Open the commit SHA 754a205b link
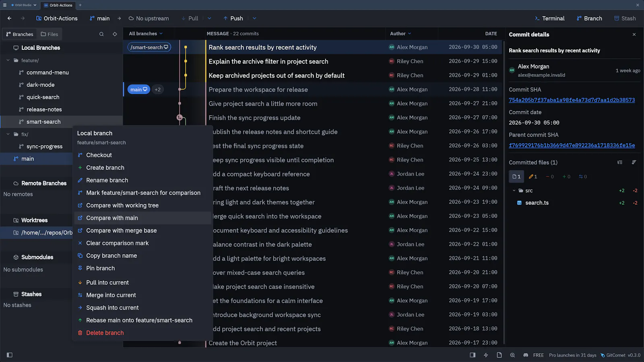The width and height of the screenshot is (644, 362). [x=572, y=100]
